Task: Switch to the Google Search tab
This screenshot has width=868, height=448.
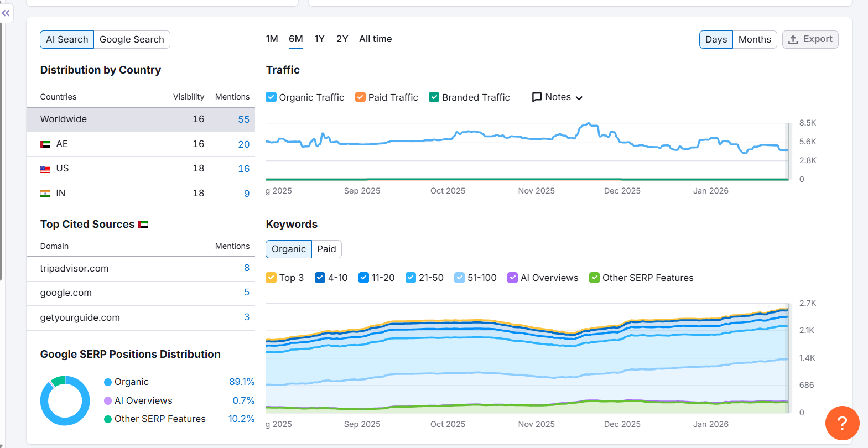Action: pyautogui.click(x=132, y=39)
